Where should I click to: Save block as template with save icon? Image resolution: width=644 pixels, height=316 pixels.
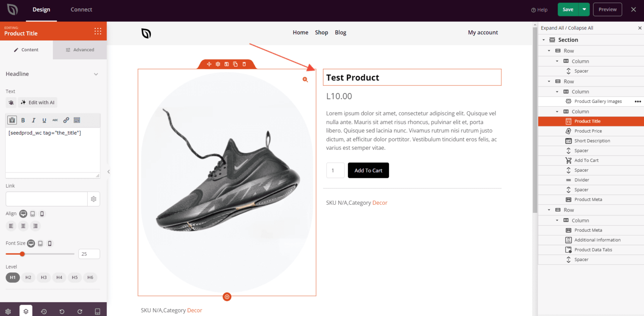click(x=226, y=64)
